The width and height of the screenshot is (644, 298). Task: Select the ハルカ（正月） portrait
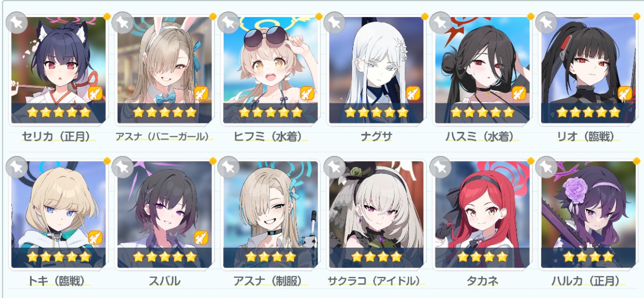[x=588, y=214]
